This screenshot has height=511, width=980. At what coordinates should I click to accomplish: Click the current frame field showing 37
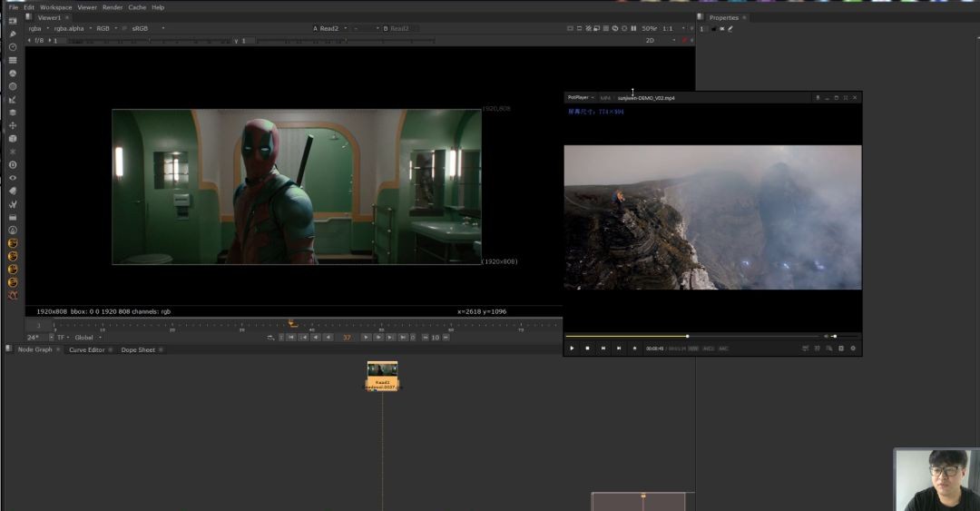pyautogui.click(x=347, y=337)
